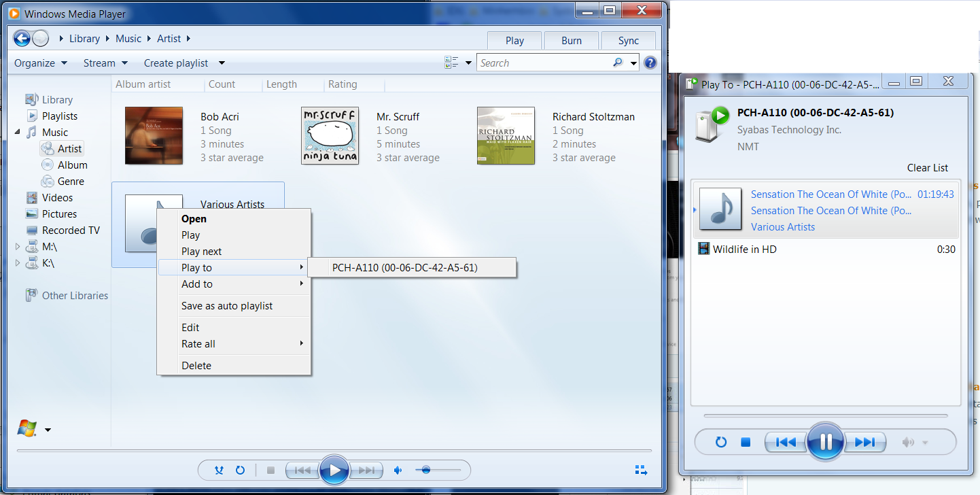Select the Pictures library icon
The image size is (980, 495).
click(x=32, y=214)
